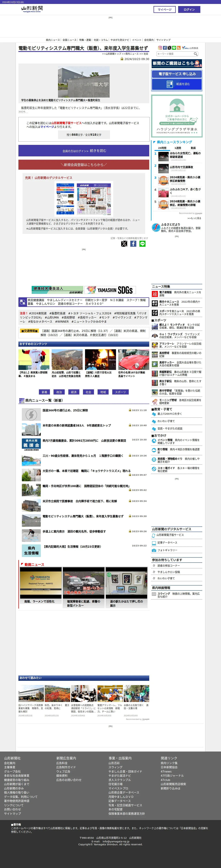Image resolution: width=221 pixels, height=868 pixels.
Task: Open the 米沢市立病院で医療事故 article
Action: click(x=80, y=501)
